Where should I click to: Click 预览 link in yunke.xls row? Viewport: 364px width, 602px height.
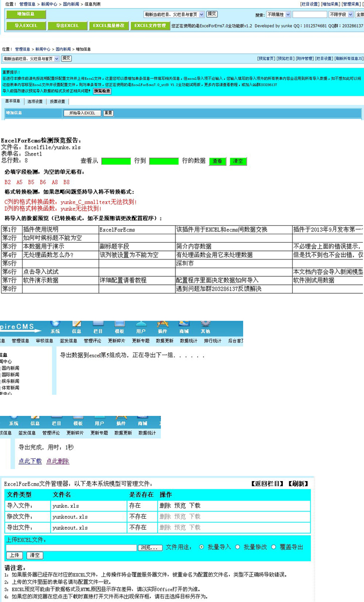tap(179, 506)
